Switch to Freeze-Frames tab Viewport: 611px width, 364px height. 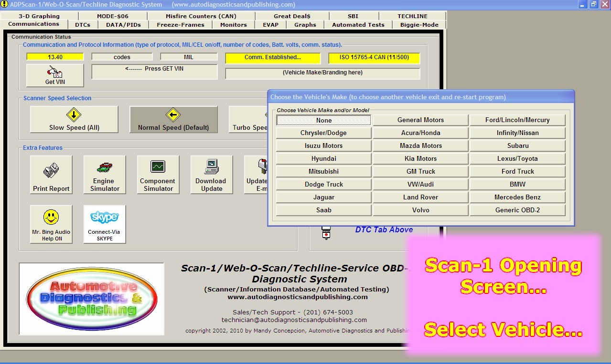(181, 25)
